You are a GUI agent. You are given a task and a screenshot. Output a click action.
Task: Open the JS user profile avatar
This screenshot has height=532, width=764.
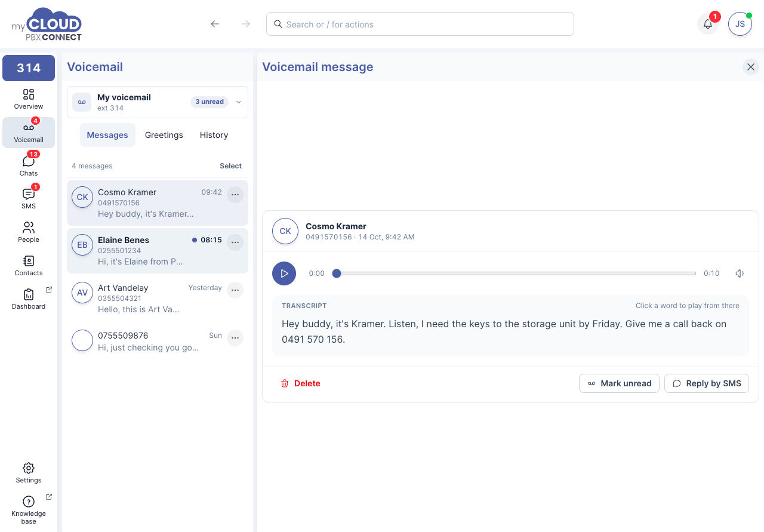pyautogui.click(x=740, y=24)
